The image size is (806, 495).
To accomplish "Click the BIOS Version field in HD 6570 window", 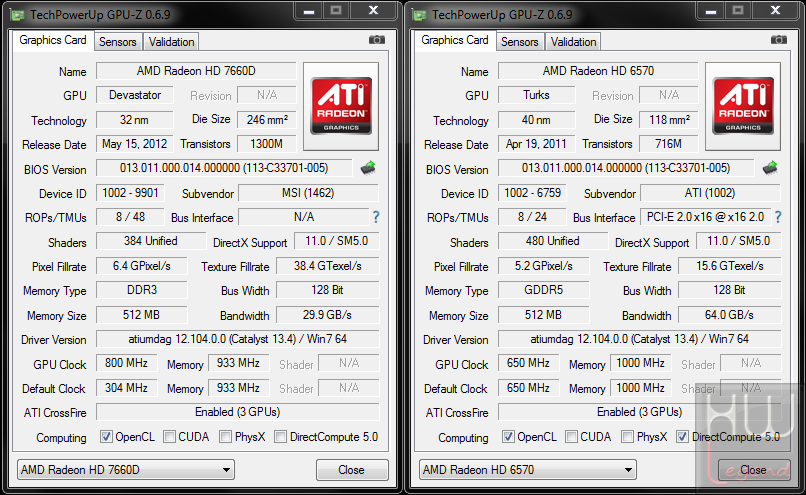I will click(x=626, y=168).
